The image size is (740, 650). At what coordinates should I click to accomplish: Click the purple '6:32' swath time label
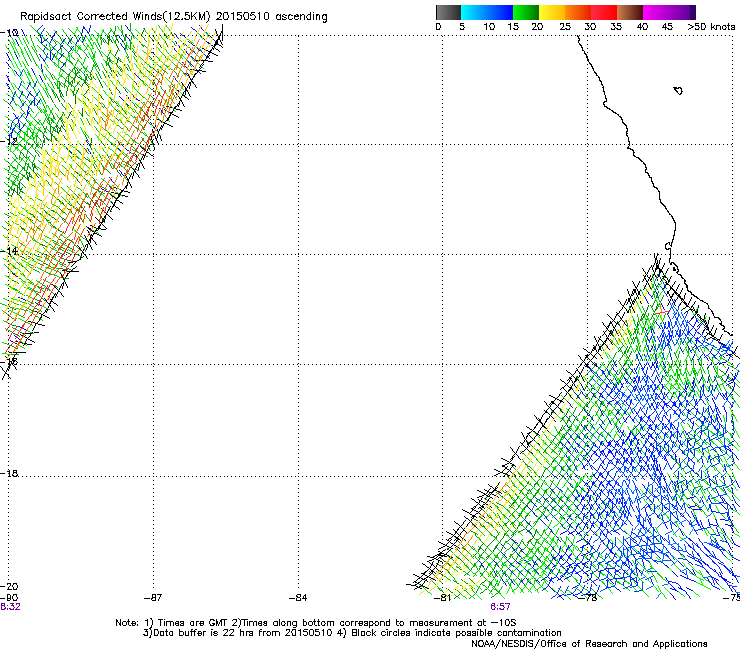pyautogui.click(x=10, y=607)
